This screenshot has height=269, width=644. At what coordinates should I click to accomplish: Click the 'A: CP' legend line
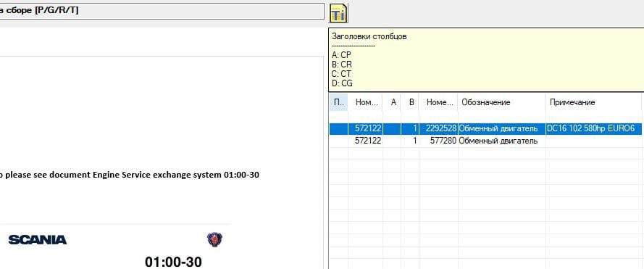341,54
